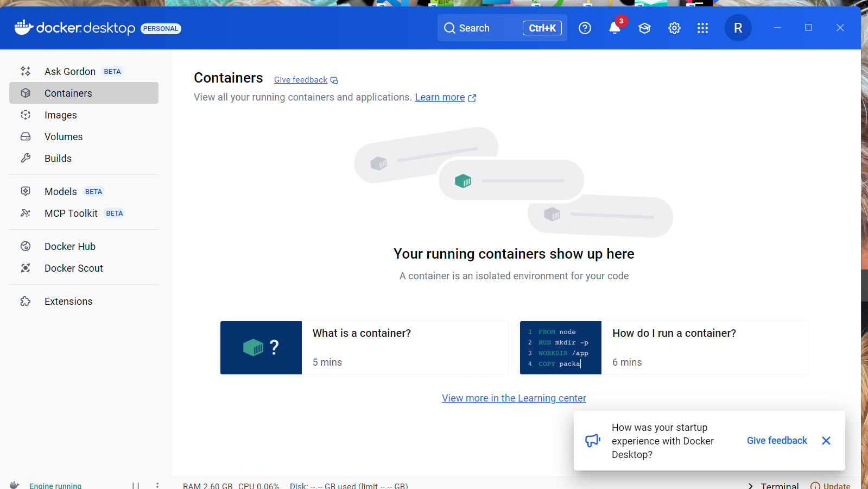Click the RAM 2.60 GB status

coord(207,486)
